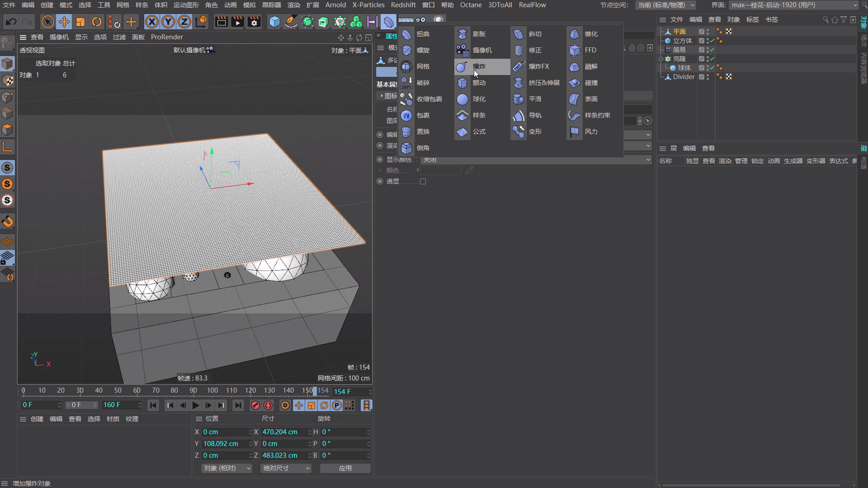Add the 扭曲 (Bend) deformer
This screenshot has height=488, width=868.
tap(423, 34)
